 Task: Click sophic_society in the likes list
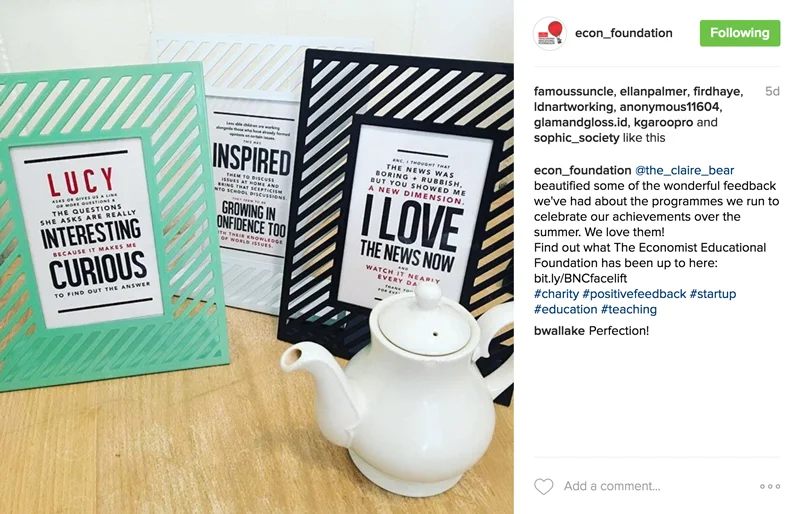[577, 138]
